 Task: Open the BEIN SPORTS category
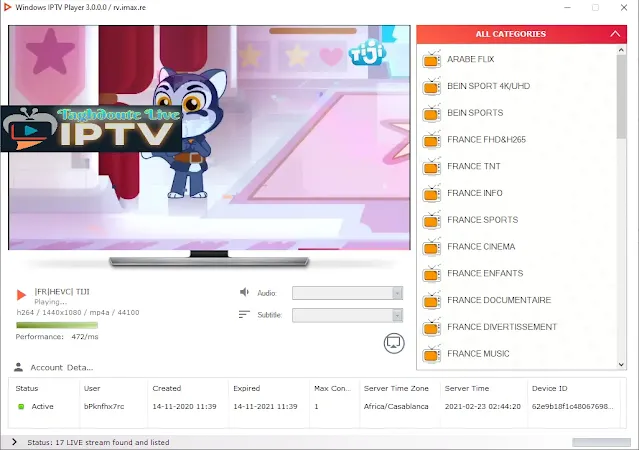click(x=475, y=113)
